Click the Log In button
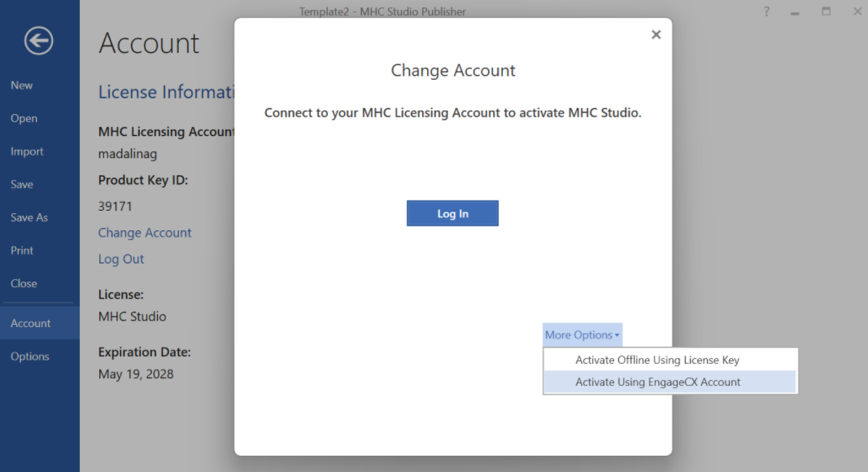 [x=452, y=213]
